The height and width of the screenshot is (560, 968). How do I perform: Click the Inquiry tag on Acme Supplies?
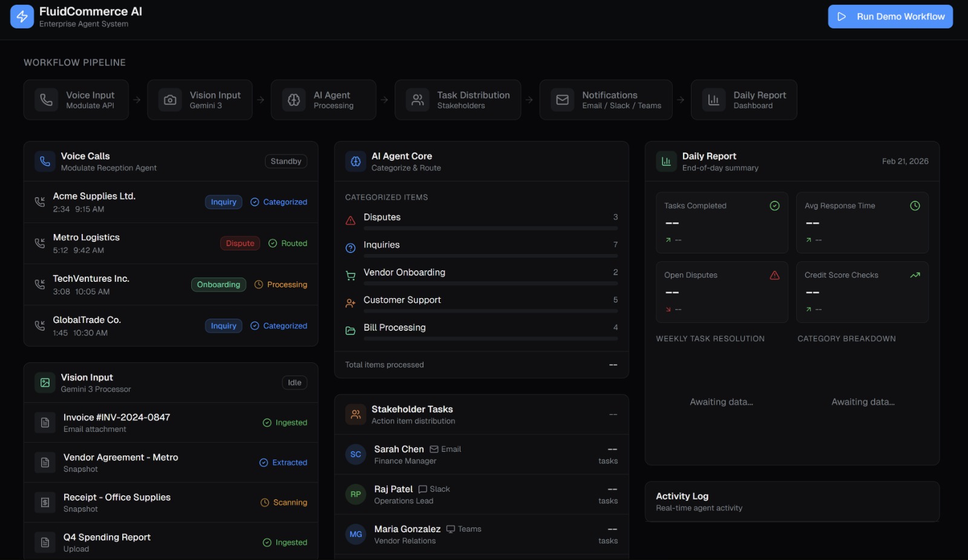[x=224, y=202]
